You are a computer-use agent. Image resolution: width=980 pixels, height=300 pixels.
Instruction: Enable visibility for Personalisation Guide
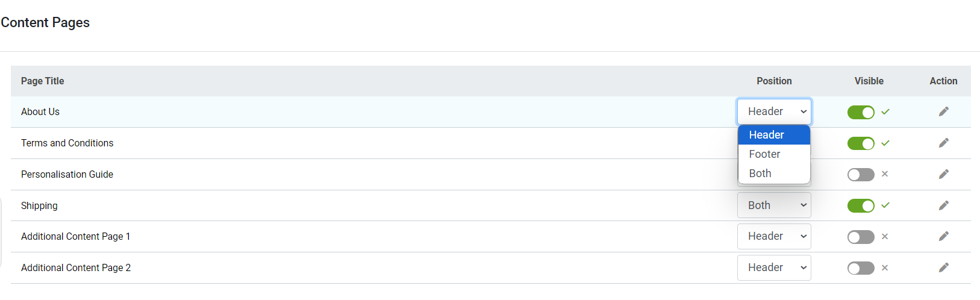(861, 175)
